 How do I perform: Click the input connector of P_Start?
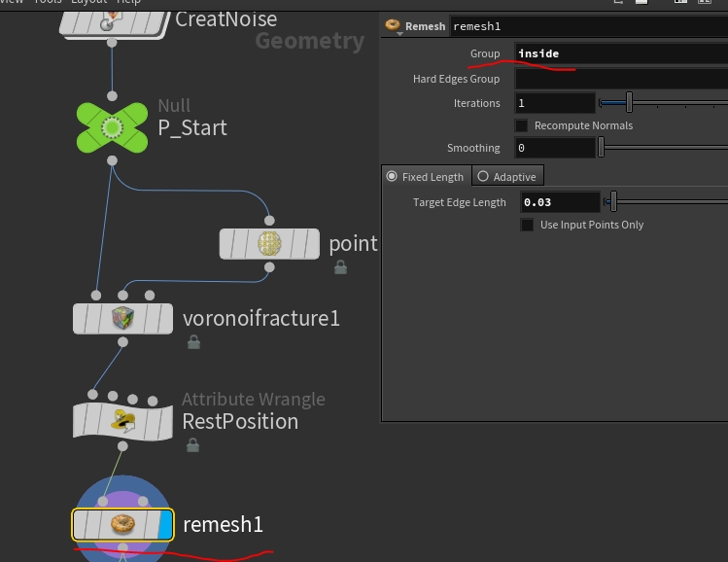(112, 96)
